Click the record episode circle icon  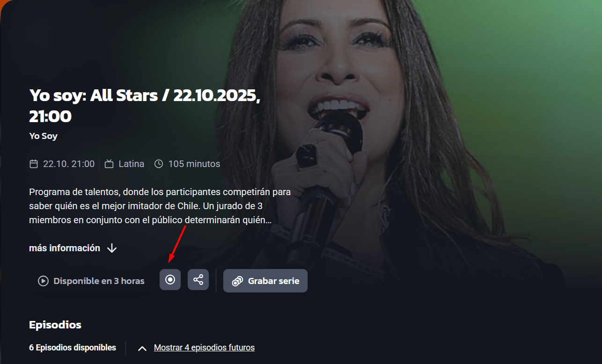[170, 280]
